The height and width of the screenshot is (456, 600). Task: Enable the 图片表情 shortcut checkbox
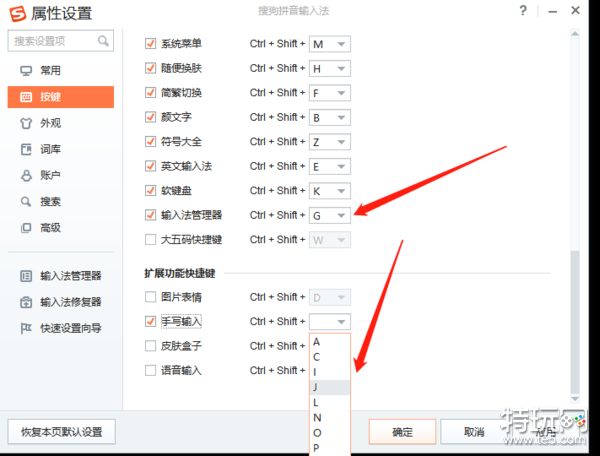point(151,297)
